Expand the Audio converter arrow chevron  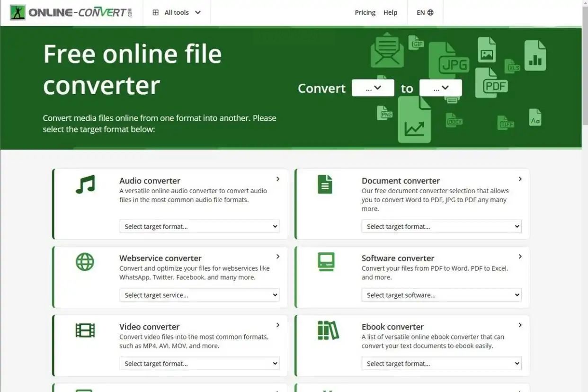point(278,179)
